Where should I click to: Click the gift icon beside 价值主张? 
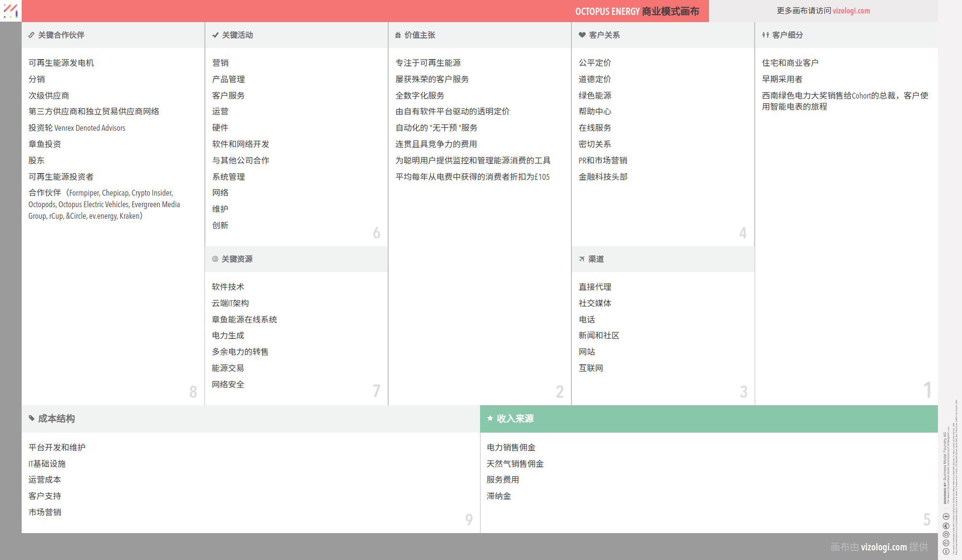pos(398,35)
